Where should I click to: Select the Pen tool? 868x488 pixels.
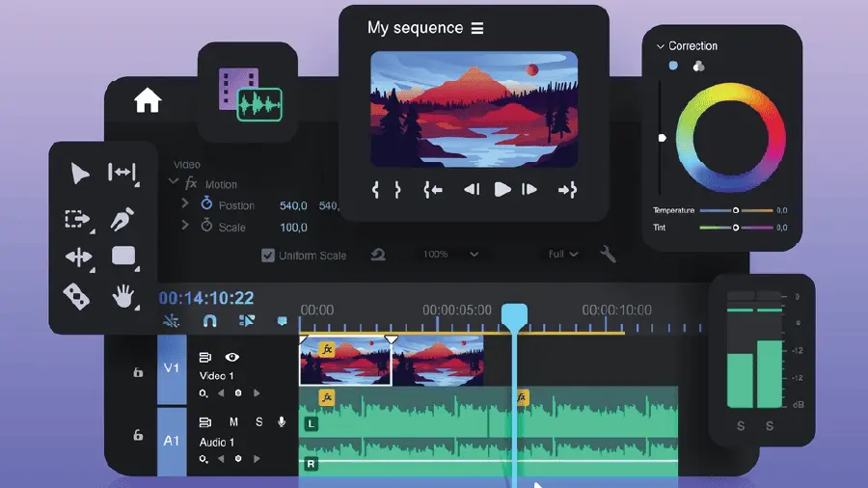tap(122, 219)
